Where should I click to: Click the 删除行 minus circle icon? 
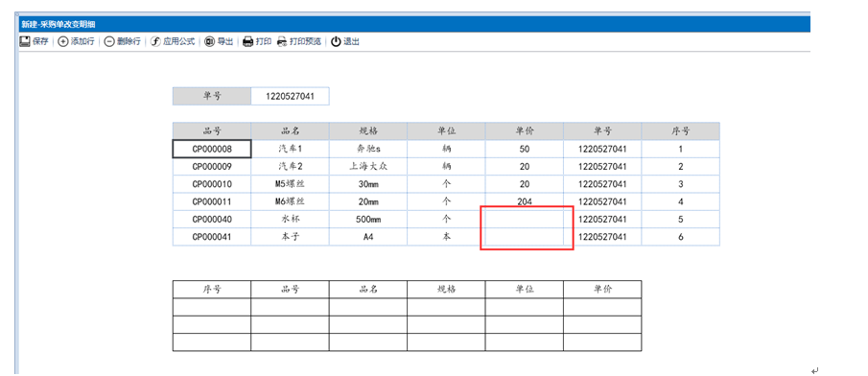[109, 41]
